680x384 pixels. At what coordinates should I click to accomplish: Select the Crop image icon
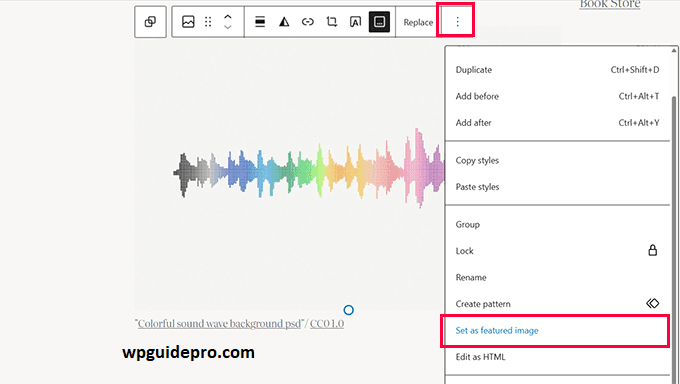332,22
